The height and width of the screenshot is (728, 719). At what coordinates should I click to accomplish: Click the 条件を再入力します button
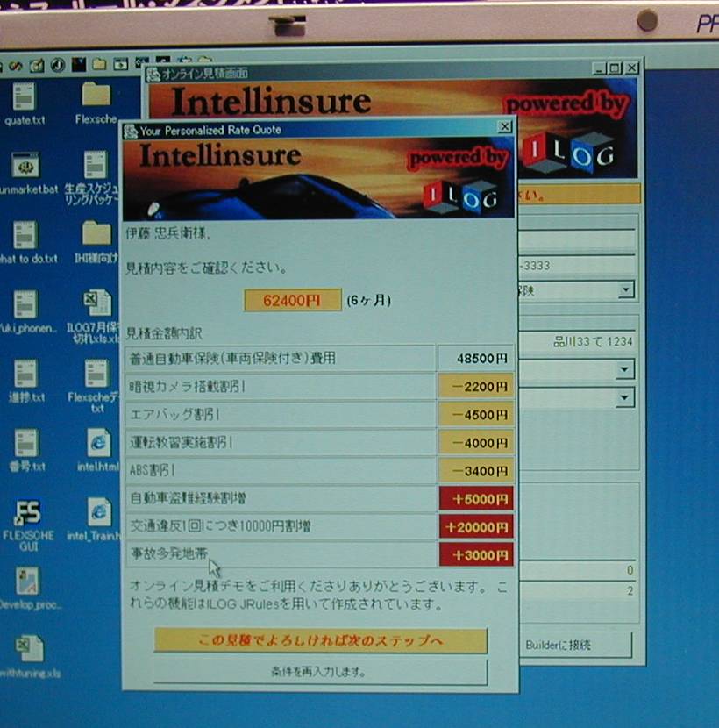320,671
